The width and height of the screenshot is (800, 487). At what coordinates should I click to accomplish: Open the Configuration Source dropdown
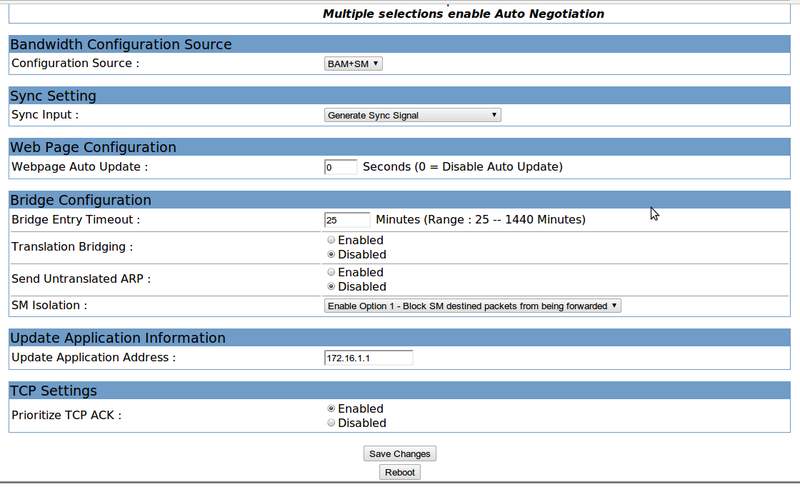click(354, 63)
